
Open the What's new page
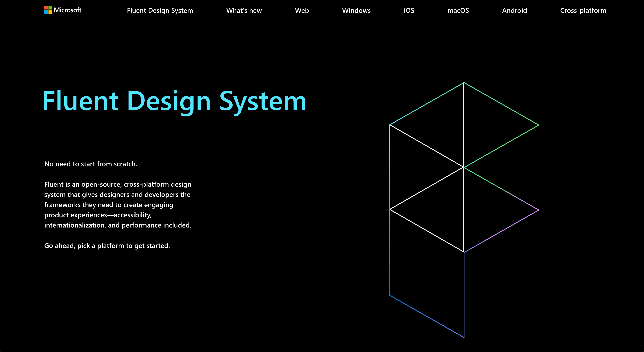point(244,10)
